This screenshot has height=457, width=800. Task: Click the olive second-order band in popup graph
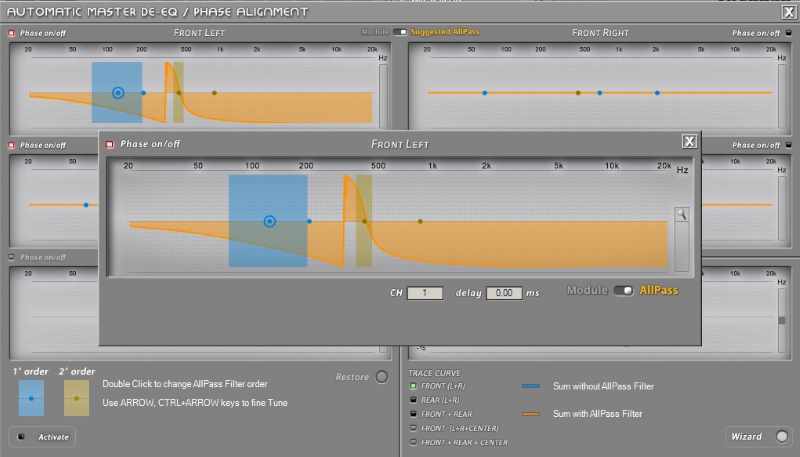click(x=364, y=221)
